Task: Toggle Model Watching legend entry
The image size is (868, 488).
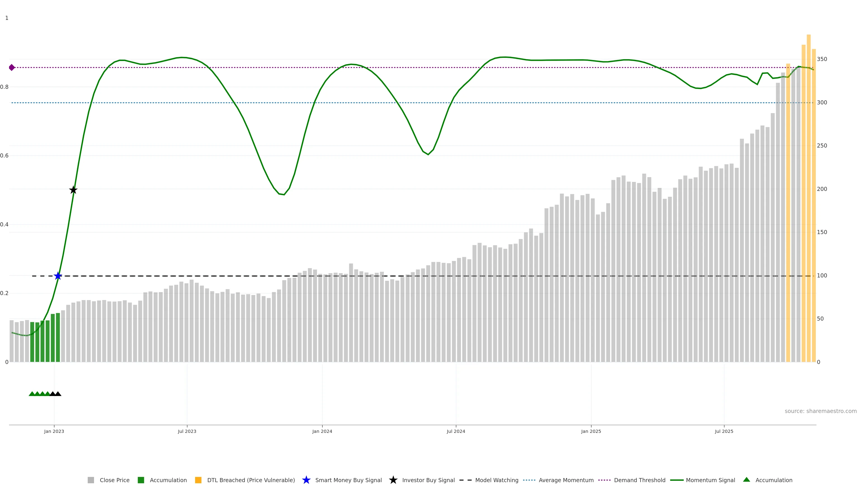Action: (x=497, y=480)
